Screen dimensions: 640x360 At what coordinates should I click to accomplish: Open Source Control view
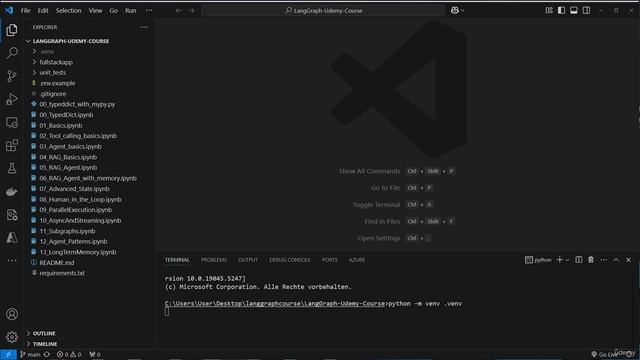coord(12,76)
